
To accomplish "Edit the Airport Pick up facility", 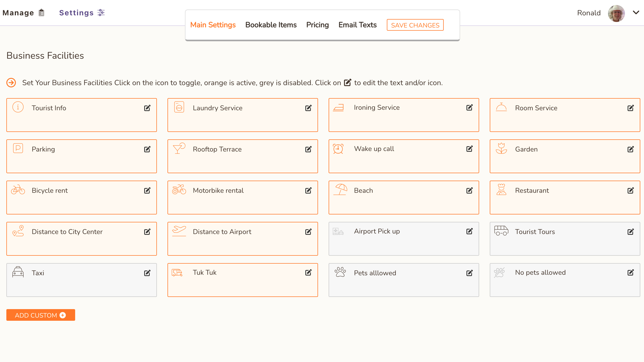I will [x=469, y=231].
